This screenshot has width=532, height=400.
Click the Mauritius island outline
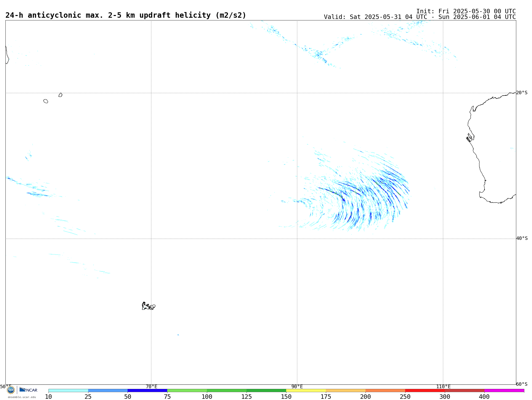60,95
